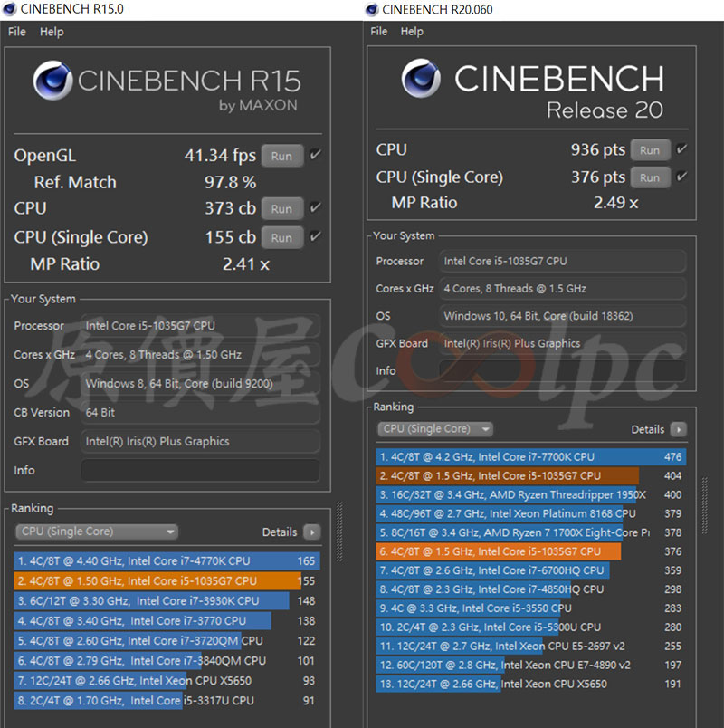Click the Details arrow icon in R20 ranking
This screenshot has height=728, width=724.
pos(678,430)
